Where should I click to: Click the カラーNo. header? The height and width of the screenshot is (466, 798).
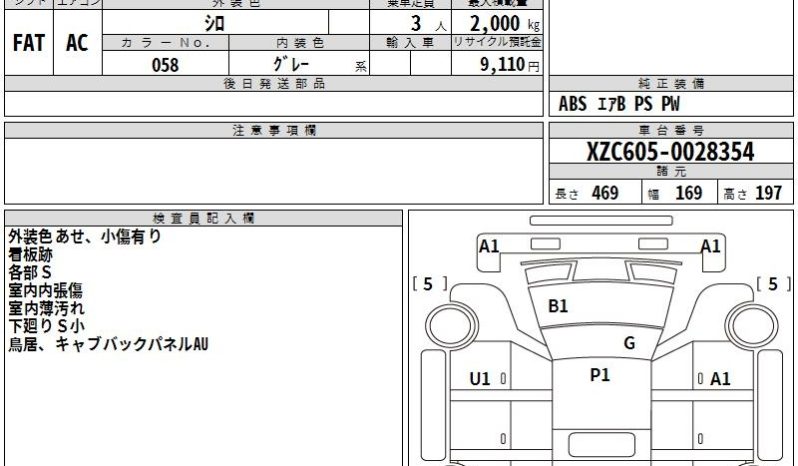pyautogui.click(x=165, y=43)
